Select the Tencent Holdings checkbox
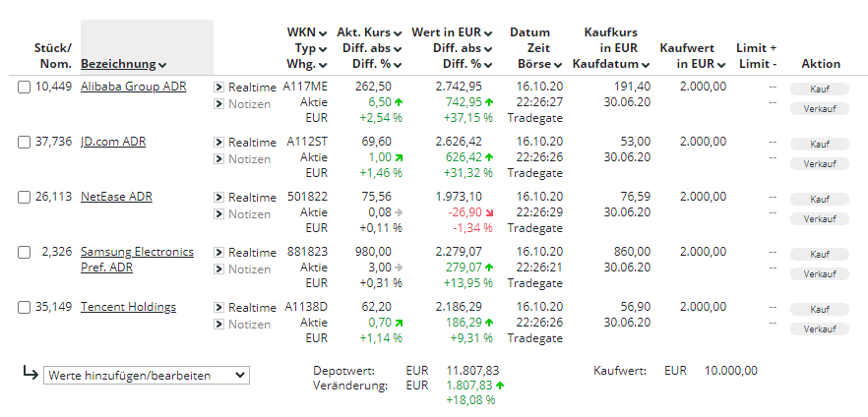 (24, 308)
